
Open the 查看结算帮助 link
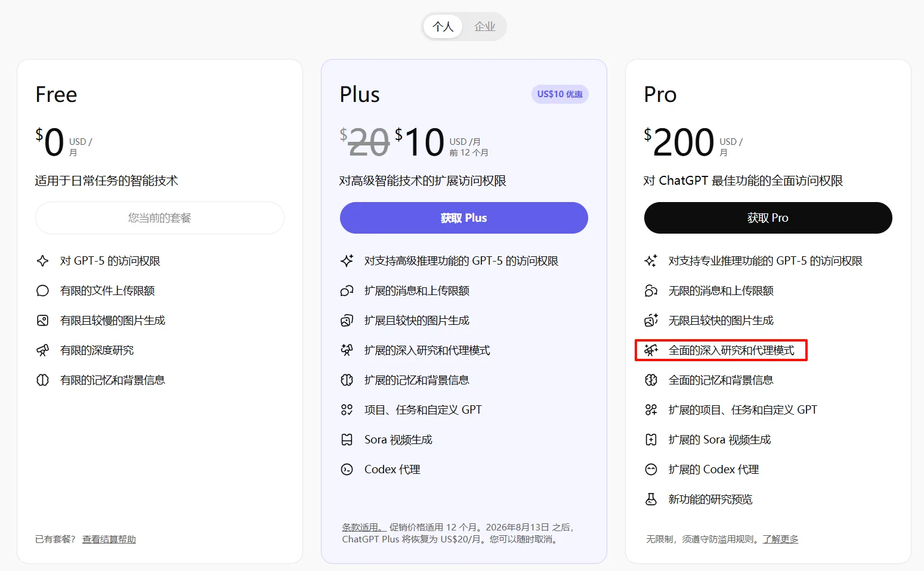click(x=109, y=539)
